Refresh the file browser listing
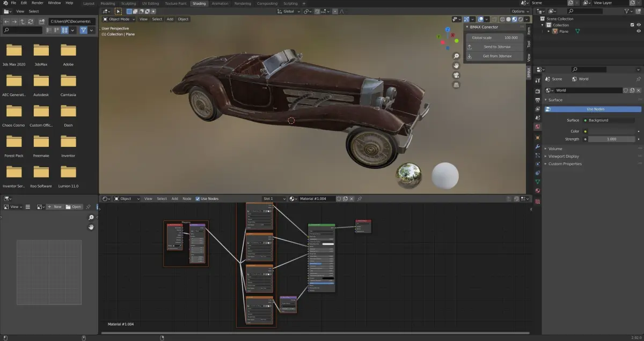 [x=30, y=21]
